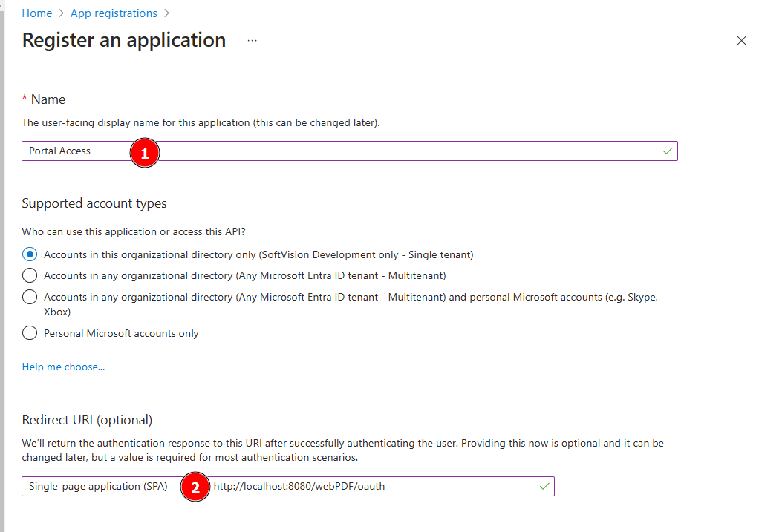Click the chevron after App registrations breadcrumb

pyautogui.click(x=166, y=13)
